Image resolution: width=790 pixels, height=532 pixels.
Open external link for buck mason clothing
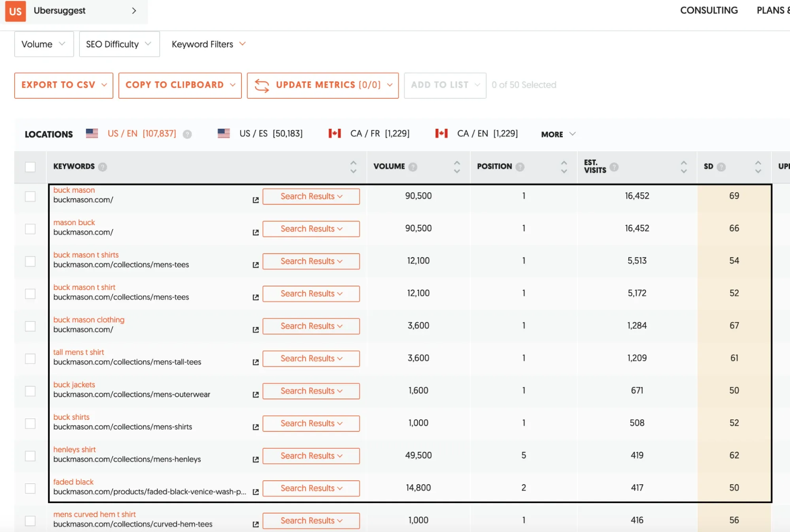click(x=256, y=330)
